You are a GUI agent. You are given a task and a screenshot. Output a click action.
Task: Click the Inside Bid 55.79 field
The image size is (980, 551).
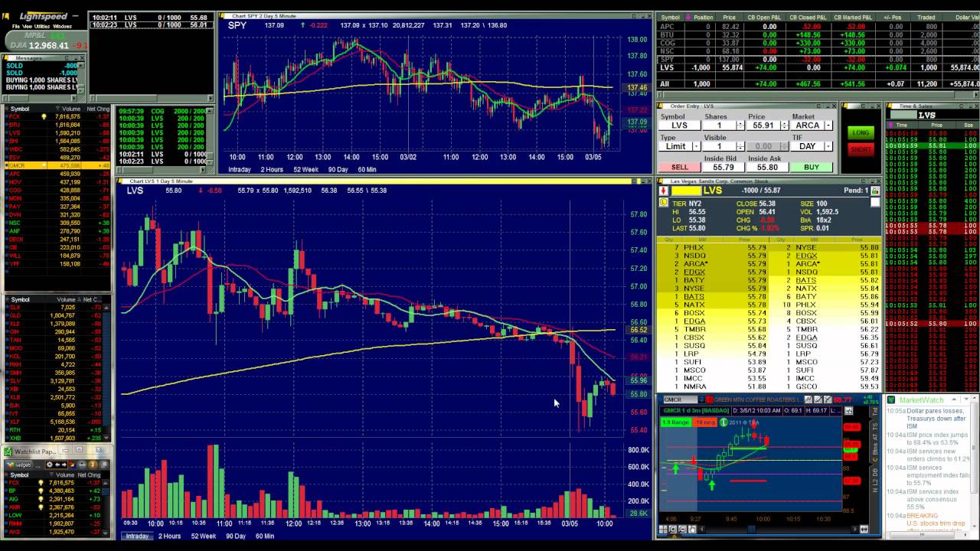pyautogui.click(x=724, y=167)
